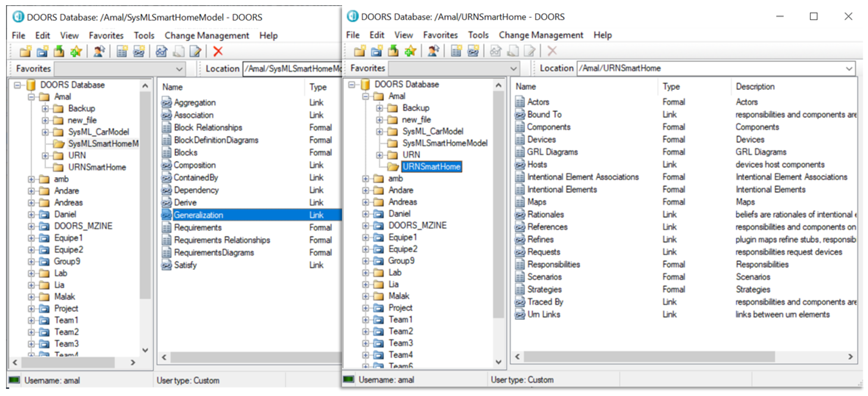Image resolution: width=868 pixels, height=396 pixels.
Task: Click Add to Favorites star icon in URNSmartHome window
Action: point(410,51)
